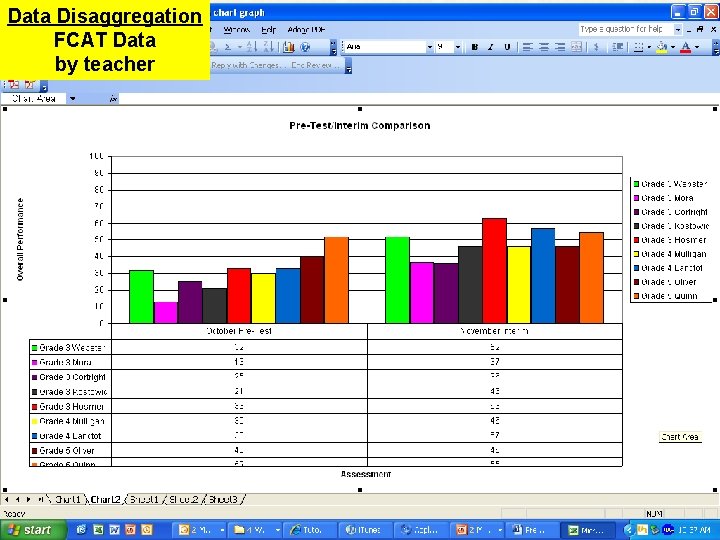This screenshot has width=720, height=540.
Task: Expand the Borders dropdown arrow
Action: 649,47
